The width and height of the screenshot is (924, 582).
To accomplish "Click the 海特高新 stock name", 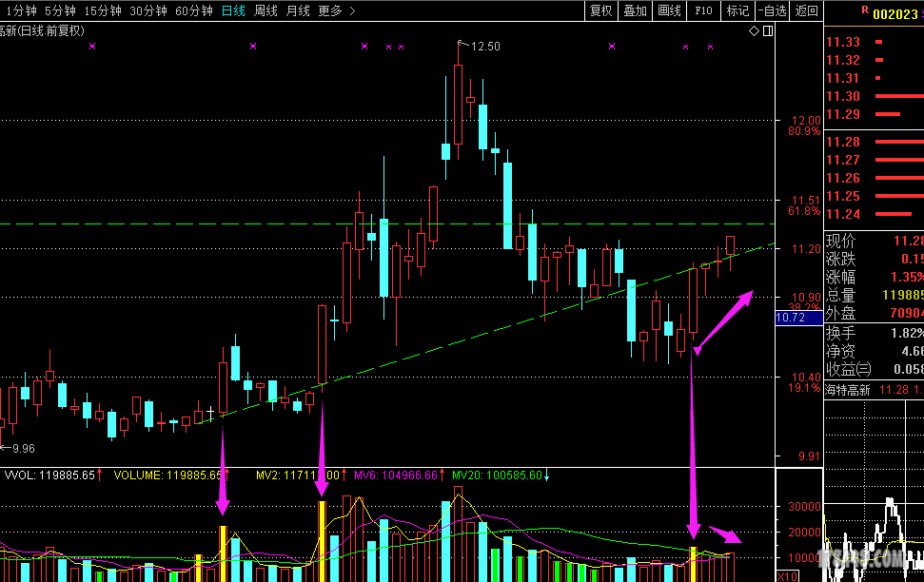I will 847,390.
